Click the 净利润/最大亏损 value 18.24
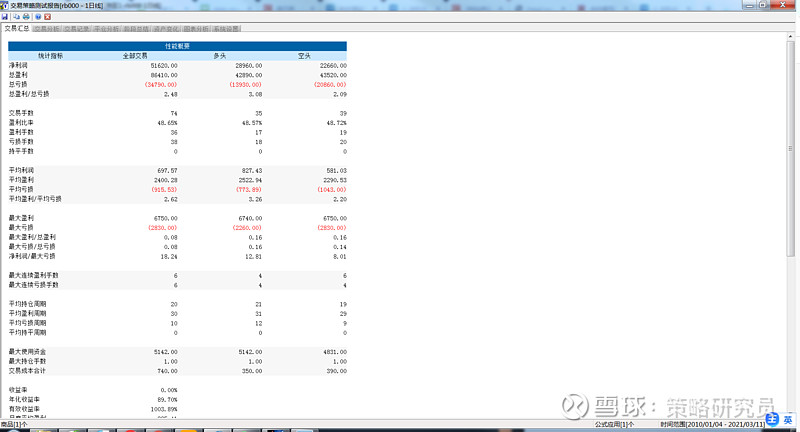 (x=169, y=257)
